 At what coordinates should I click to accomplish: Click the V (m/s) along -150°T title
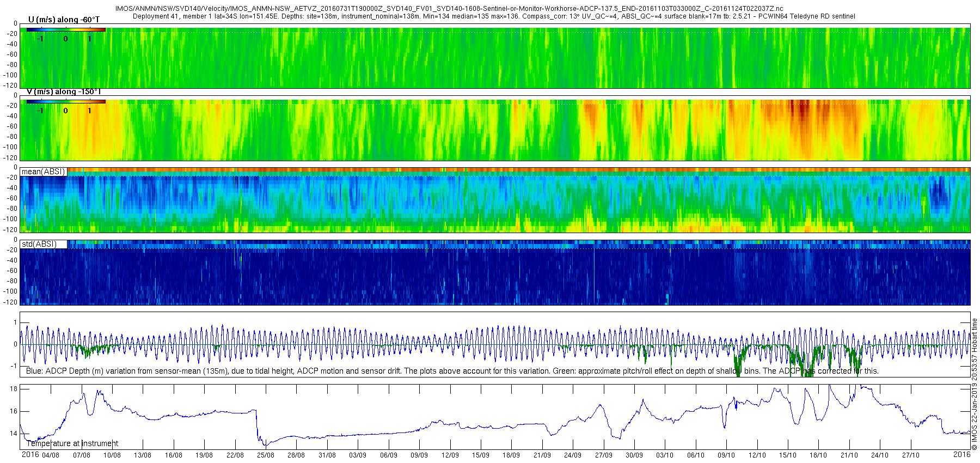64,92
